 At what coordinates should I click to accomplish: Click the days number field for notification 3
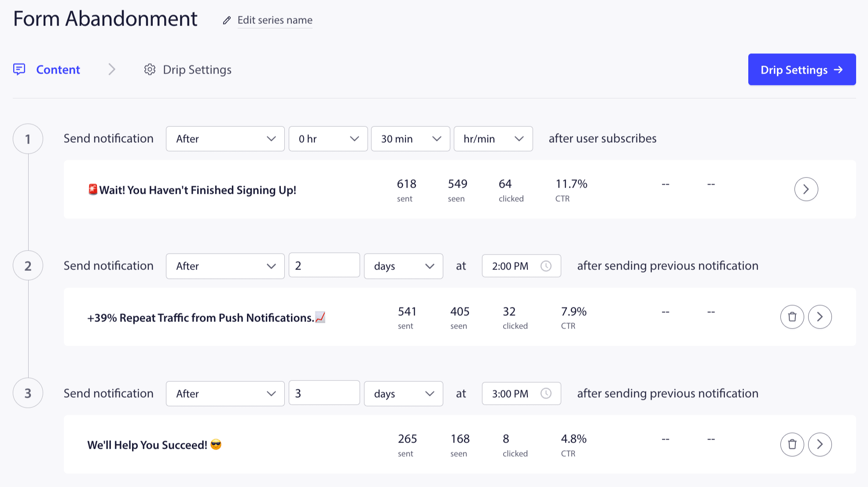click(x=324, y=393)
